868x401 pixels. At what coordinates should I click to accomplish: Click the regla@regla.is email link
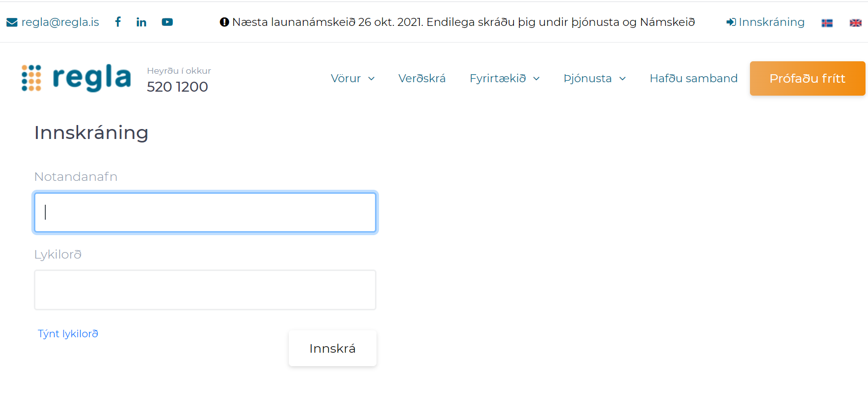pos(60,22)
